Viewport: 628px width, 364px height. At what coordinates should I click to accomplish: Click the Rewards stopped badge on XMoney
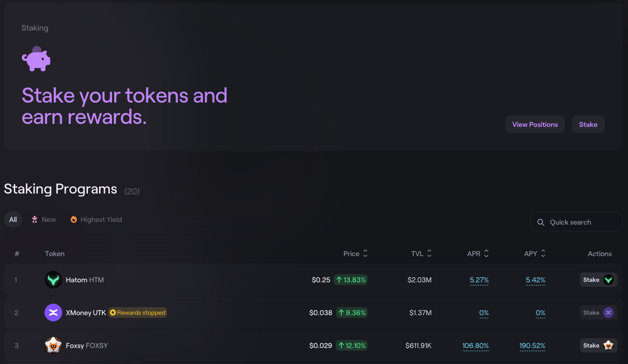138,313
